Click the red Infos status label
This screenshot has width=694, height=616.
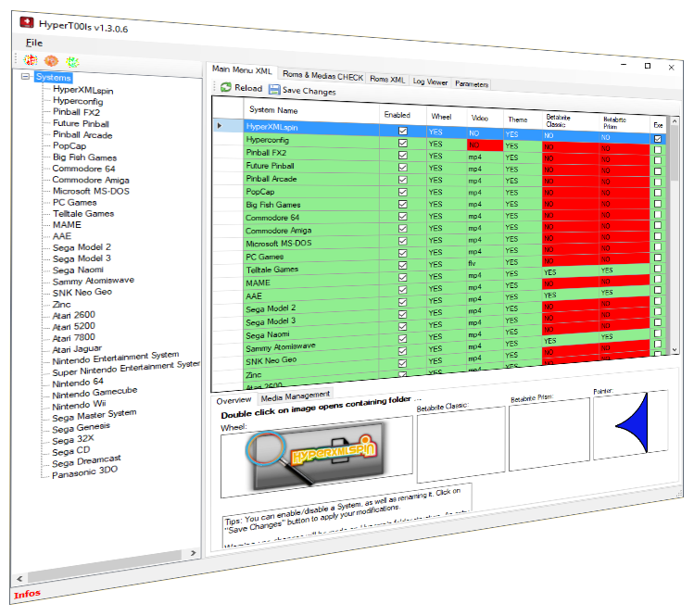(28, 595)
